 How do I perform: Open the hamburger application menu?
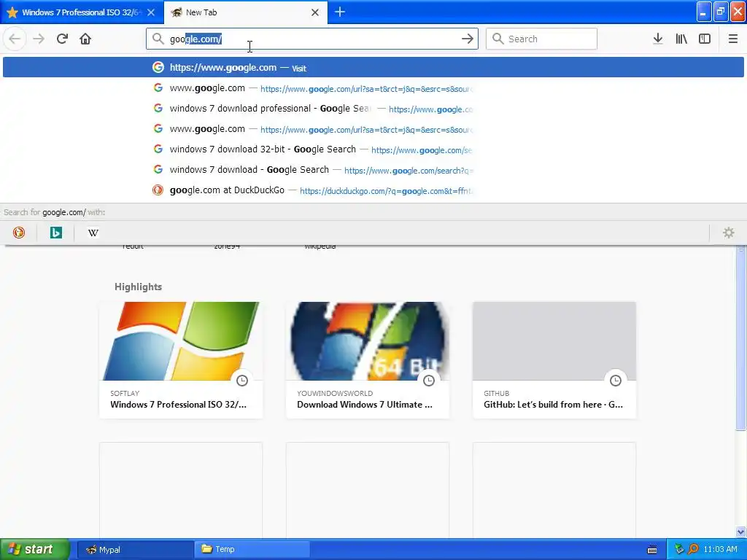tap(732, 39)
